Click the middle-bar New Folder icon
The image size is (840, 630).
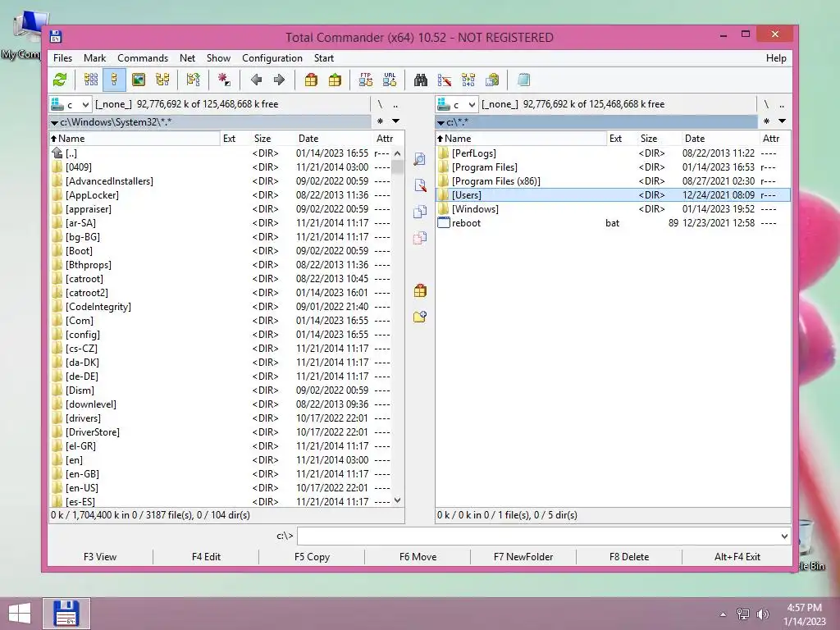click(x=420, y=317)
